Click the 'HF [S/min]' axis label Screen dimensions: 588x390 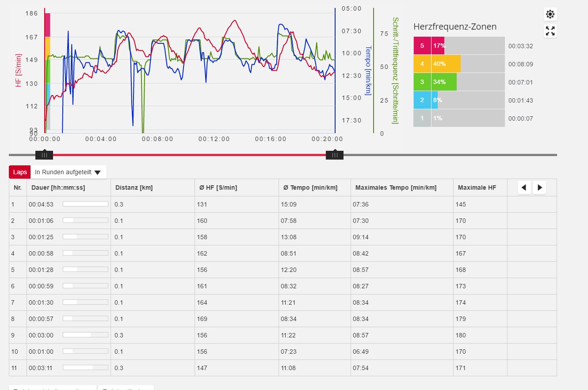(19, 70)
